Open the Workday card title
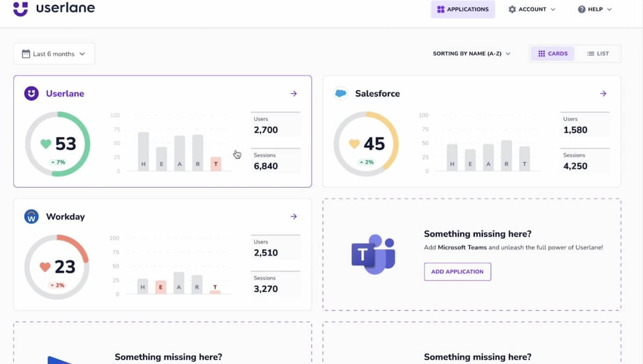The height and width of the screenshot is (364, 643). 65,217
